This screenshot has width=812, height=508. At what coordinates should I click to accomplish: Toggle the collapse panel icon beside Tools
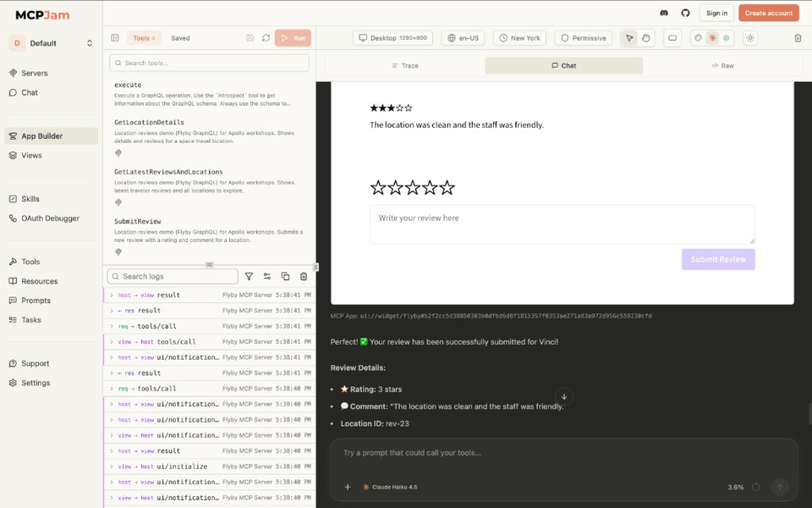coord(114,37)
